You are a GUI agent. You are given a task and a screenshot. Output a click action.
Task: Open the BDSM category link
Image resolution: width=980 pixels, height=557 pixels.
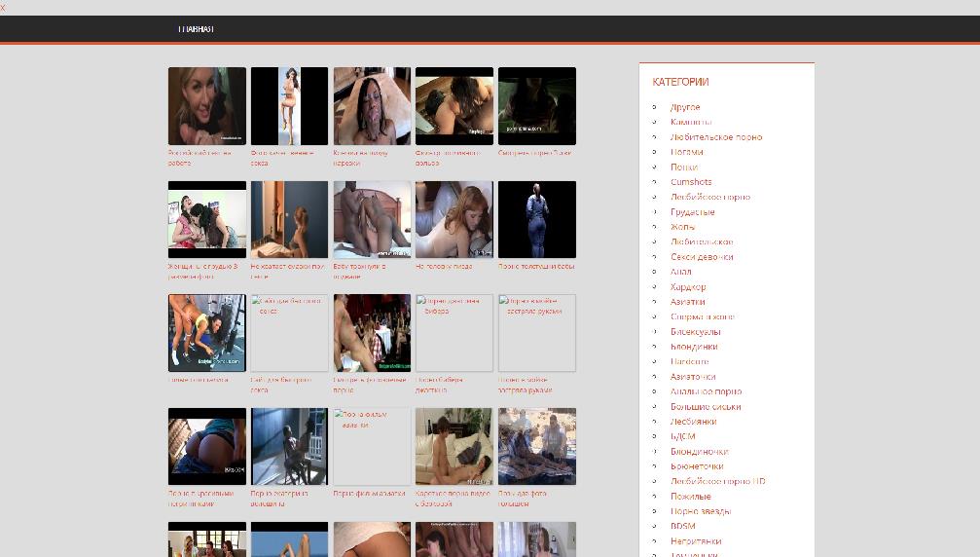click(682, 526)
